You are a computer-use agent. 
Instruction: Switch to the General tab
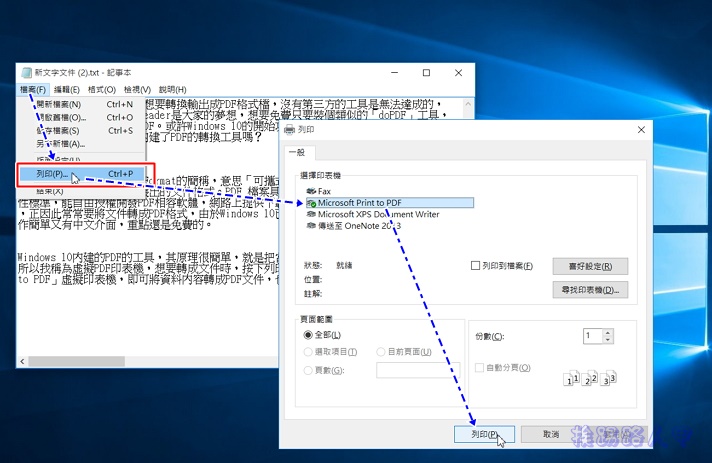click(297, 152)
